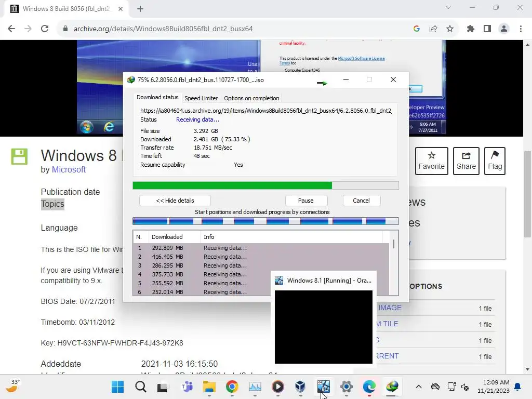The width and height of the screenshot is (532, 399).
Task: Launch Teams Chat from taskbar
Action: (187, 387)
